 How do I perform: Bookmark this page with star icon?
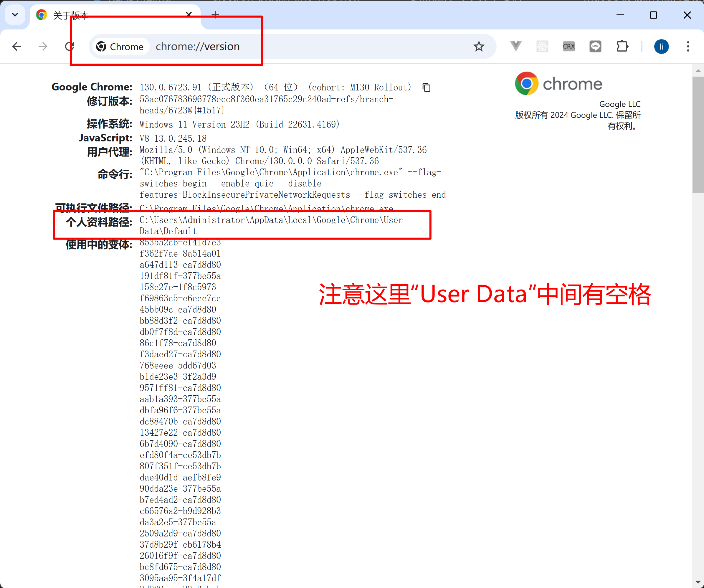click(x=479, y=46)
